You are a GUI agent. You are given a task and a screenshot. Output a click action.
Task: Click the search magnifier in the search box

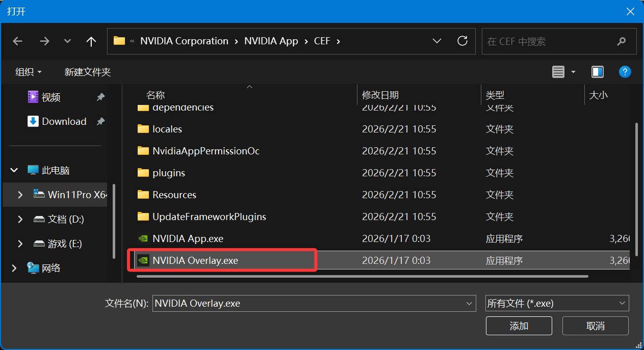click(621, 41)
